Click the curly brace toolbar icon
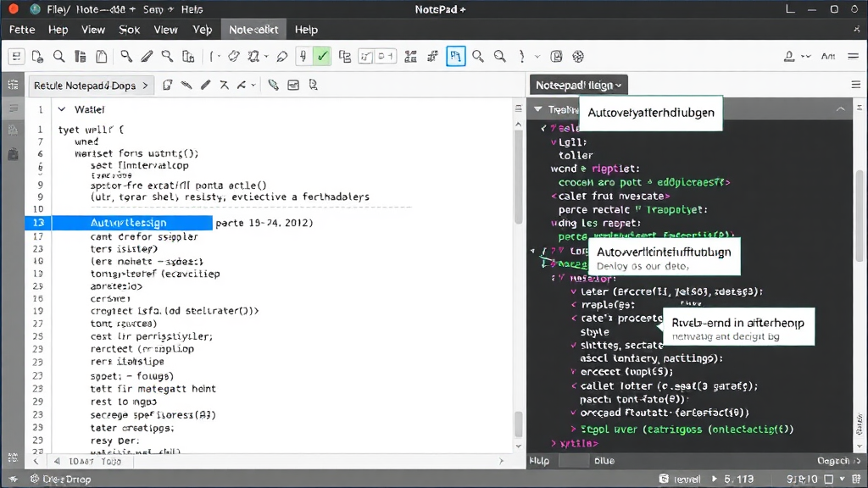This screenshot has width=868, height=488. [521, 57]
